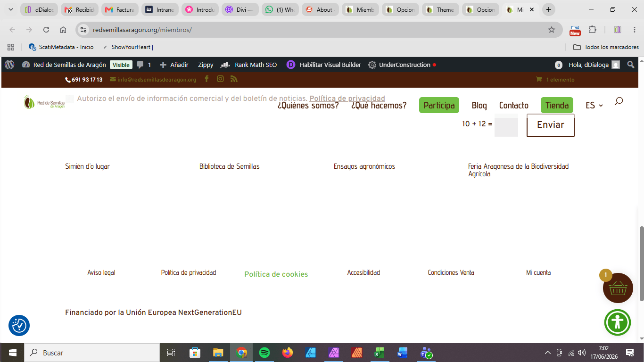Open Spotify from the taskbar
Image resolution: width=644 pixels, height=362 pixels.
tap(264, 353)
